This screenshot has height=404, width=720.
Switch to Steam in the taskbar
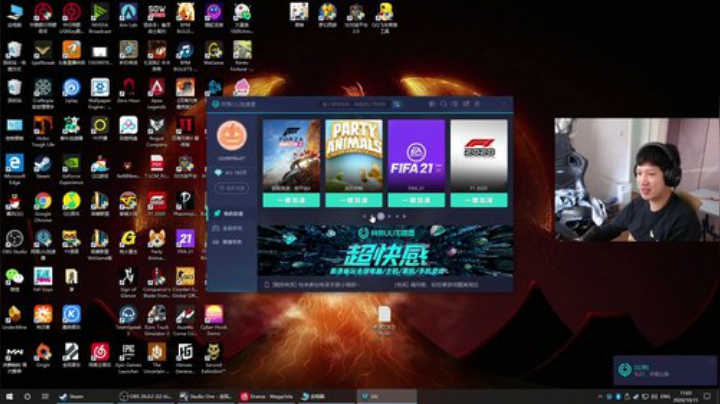(x=86, y=396)
